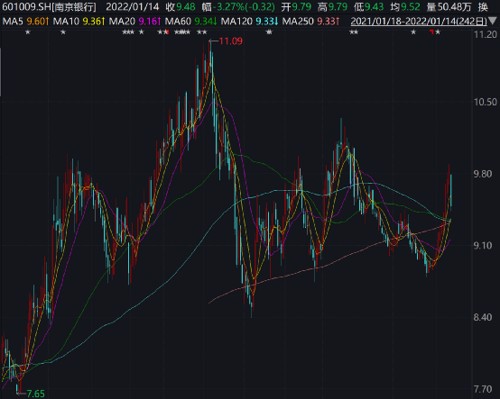Click the MA250 moving average label
The height and width of the screenshot is (399, 500).
pos(298,22)
